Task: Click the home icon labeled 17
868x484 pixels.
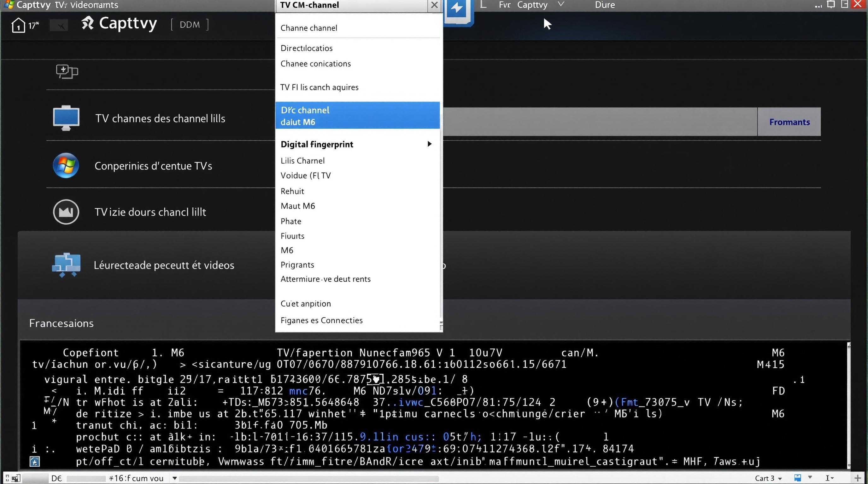Action: (x=18, y=25)
